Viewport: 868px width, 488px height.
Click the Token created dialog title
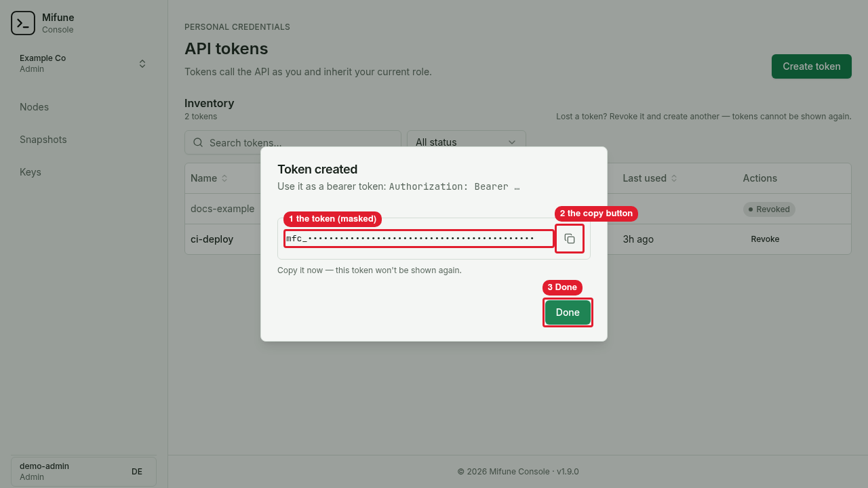point(317,169)
